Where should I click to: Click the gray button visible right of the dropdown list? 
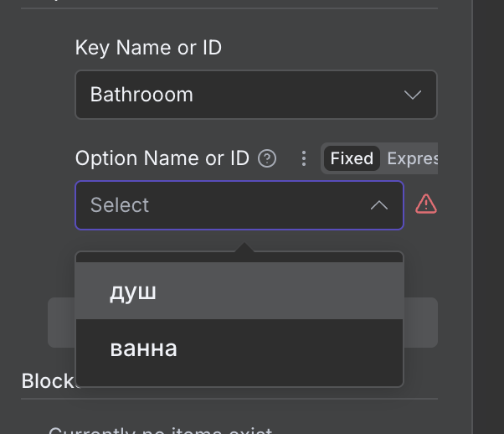[421, 323]
